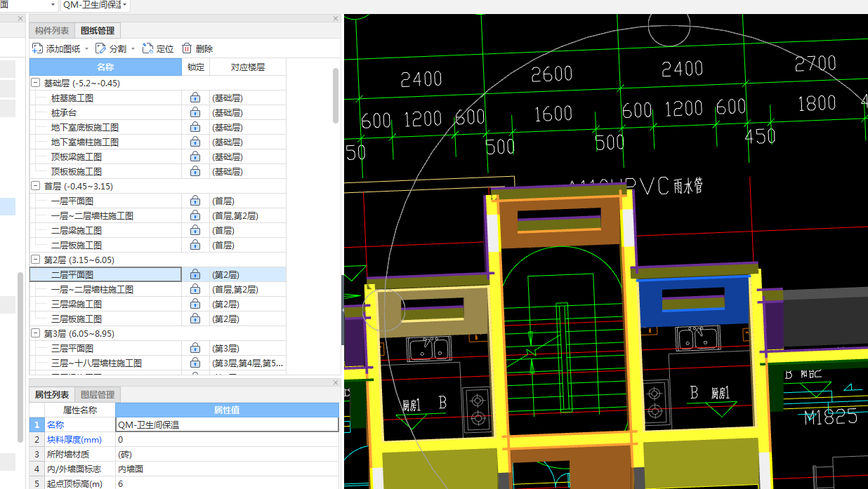
Task: Toggle the lock icon for 二层梁施工图
Action: coord(195,231)
